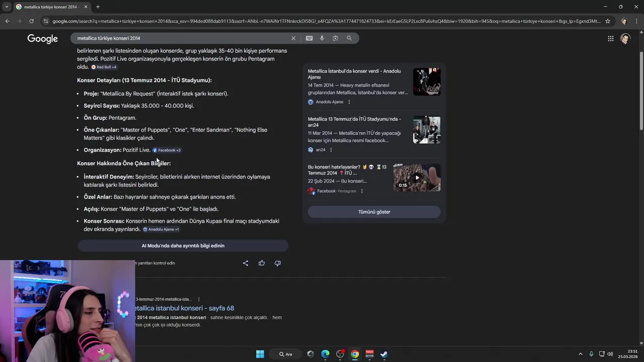Expand Red Bull +4 source chip

point(104,67)
